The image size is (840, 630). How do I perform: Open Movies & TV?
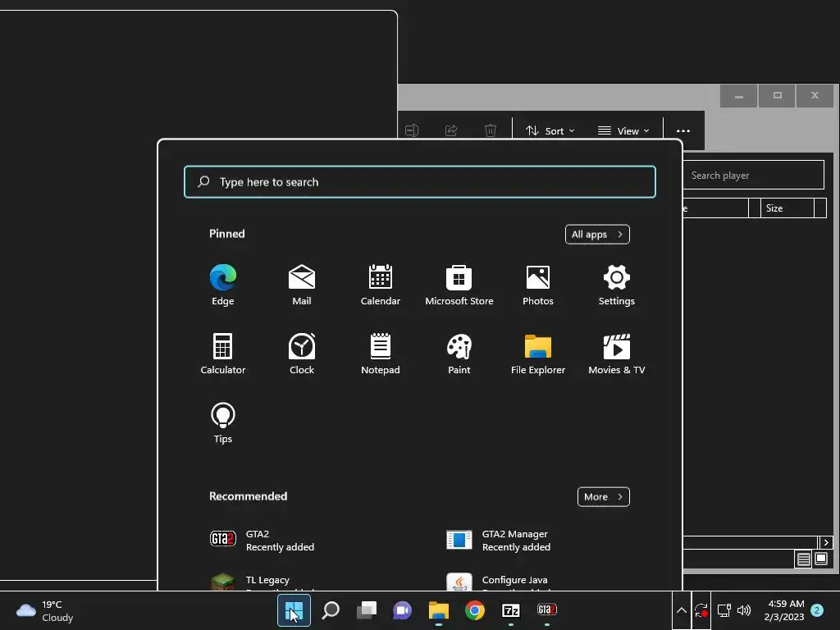coord(617,354)
